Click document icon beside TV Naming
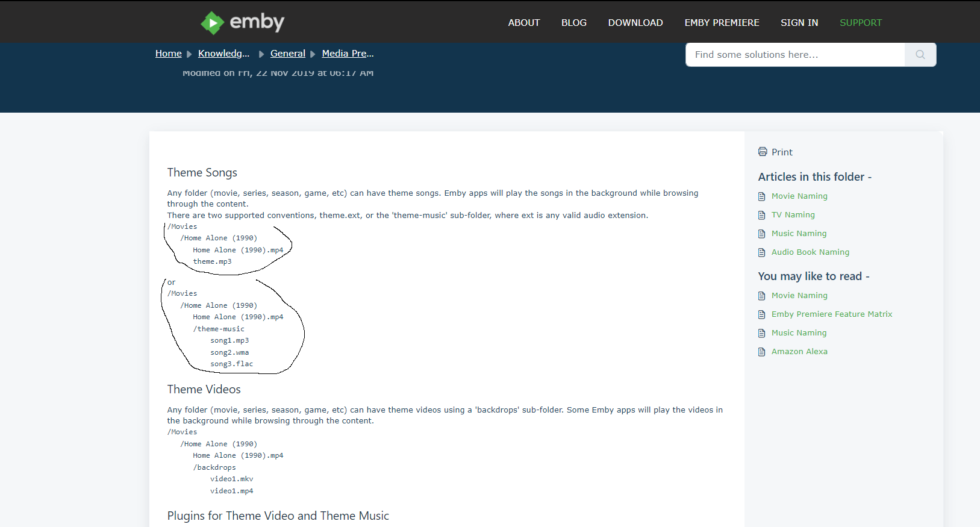Screen dimensions: 980x527 click(x=762, y=215)
